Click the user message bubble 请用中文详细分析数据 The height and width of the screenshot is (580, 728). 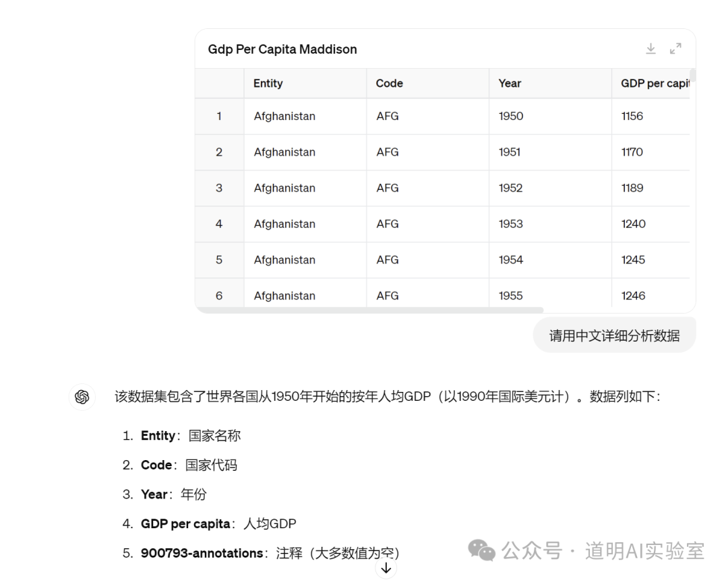click(x=614, y=335)
